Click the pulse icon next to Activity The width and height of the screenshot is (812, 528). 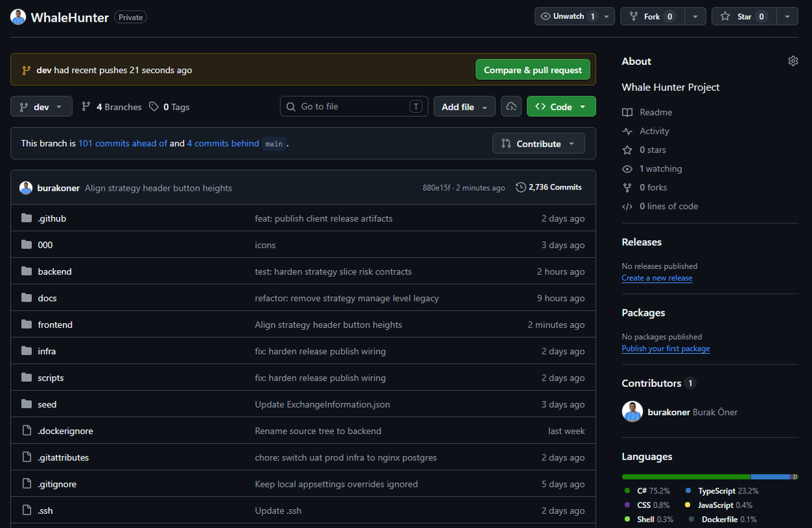click(x=627, y=131)
